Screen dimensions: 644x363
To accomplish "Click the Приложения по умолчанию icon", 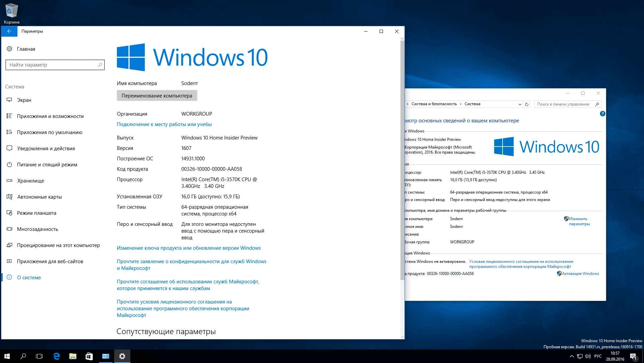I will coord(9,132).
